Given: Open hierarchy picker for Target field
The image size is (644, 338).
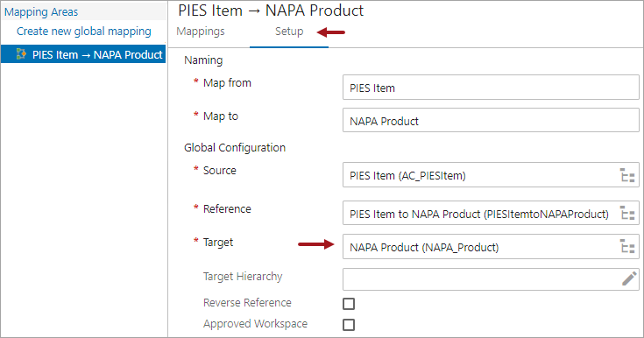Looking at the screenshot, I should (627, 247).
